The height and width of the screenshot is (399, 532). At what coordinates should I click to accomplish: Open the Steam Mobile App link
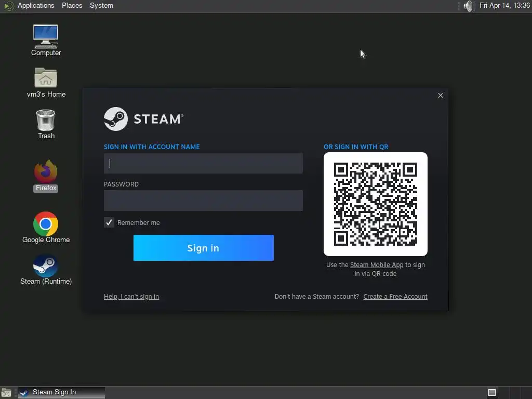click(377, 265)
